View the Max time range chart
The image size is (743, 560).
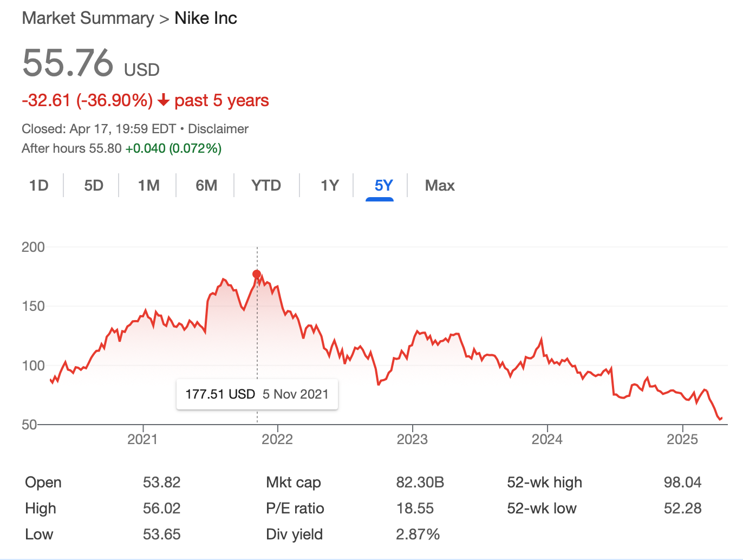tap(440, 186)
